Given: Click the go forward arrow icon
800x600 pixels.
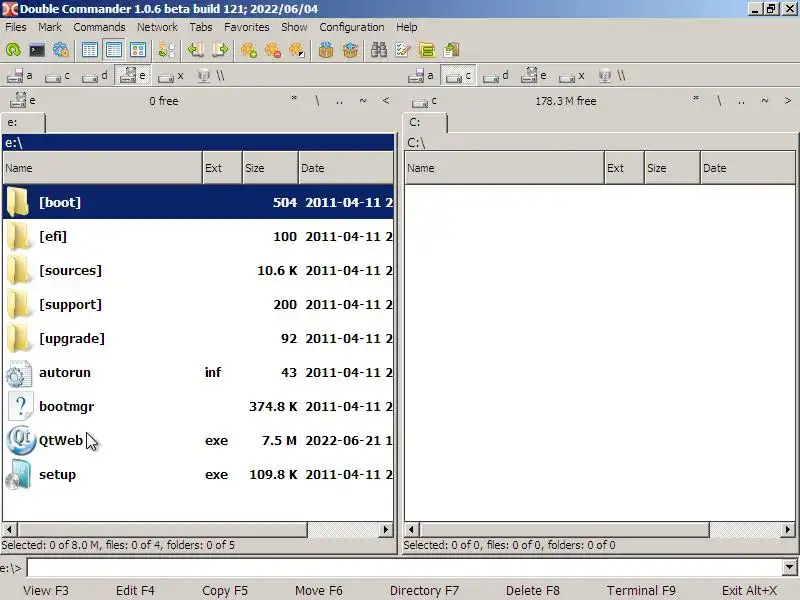Looking at the screenshot, I should pyautogui.click(x=220, y=50).
